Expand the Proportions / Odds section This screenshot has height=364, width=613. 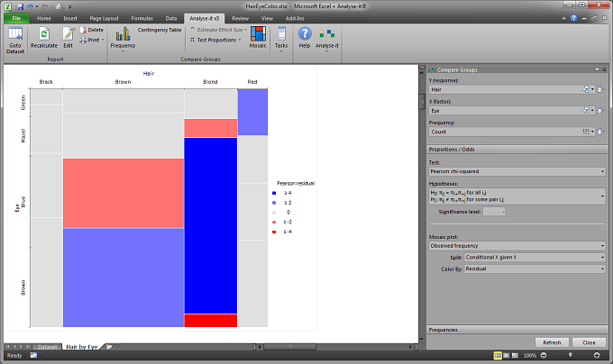517,150
